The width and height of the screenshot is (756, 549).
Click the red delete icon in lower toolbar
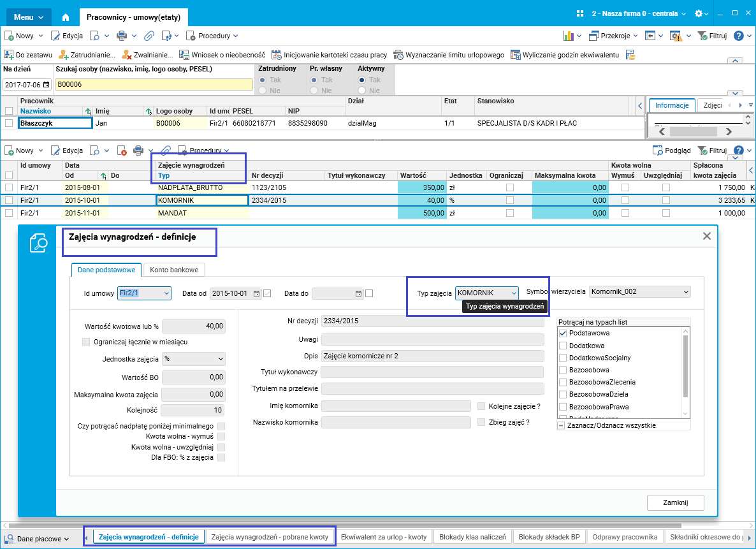(x=122, y=151)
